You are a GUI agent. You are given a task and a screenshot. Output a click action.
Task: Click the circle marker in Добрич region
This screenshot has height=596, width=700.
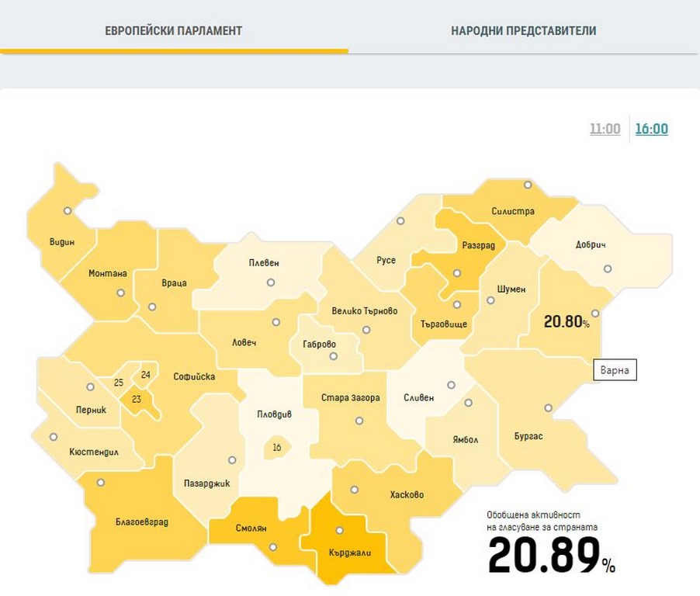point(608,269)
